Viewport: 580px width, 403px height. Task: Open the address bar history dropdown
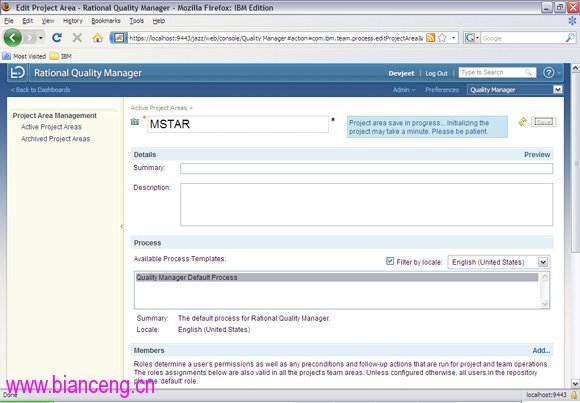[453, 38]
